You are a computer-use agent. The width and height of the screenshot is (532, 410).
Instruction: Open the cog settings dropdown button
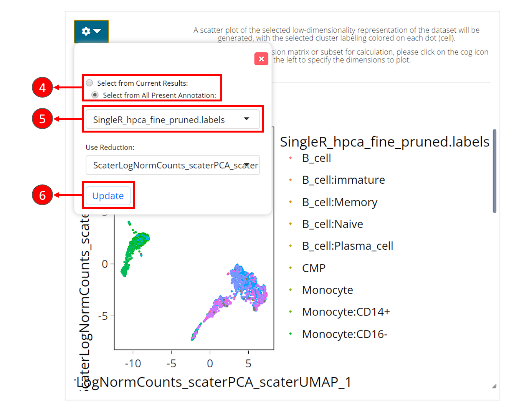point(91,31)
